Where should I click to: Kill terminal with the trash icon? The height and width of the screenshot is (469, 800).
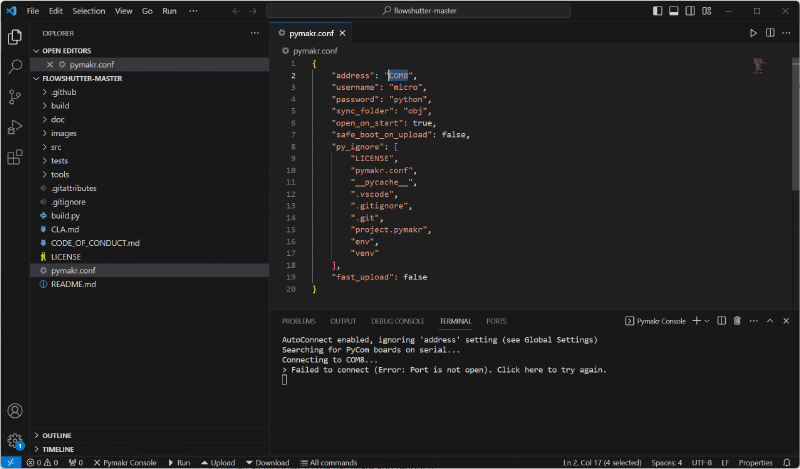point(737,321)
